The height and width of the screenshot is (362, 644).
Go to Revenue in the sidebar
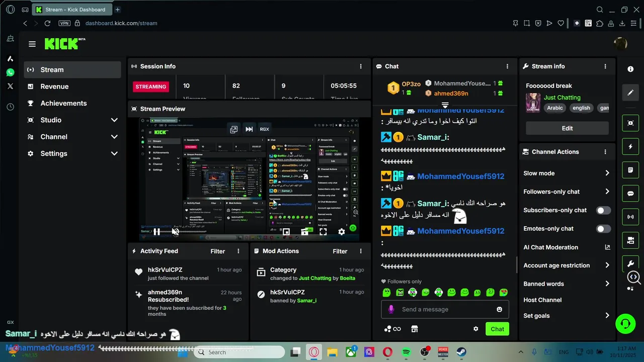tap(72, 86)
